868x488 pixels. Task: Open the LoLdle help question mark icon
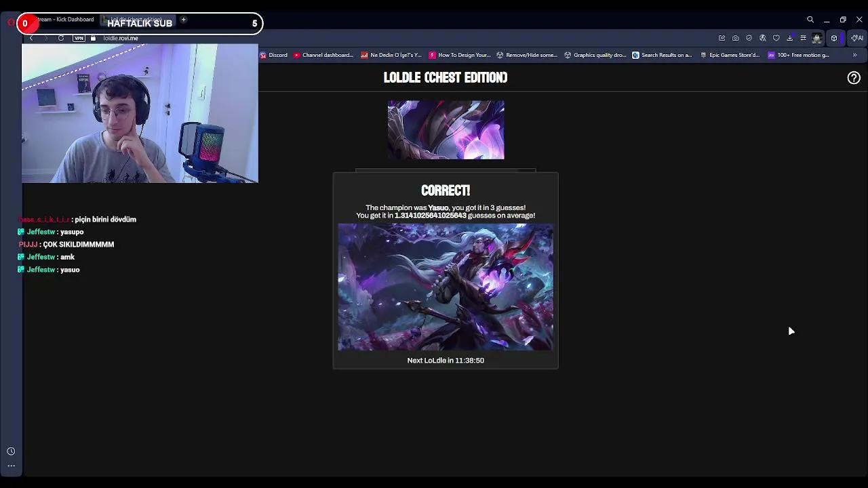coord(854,78)
